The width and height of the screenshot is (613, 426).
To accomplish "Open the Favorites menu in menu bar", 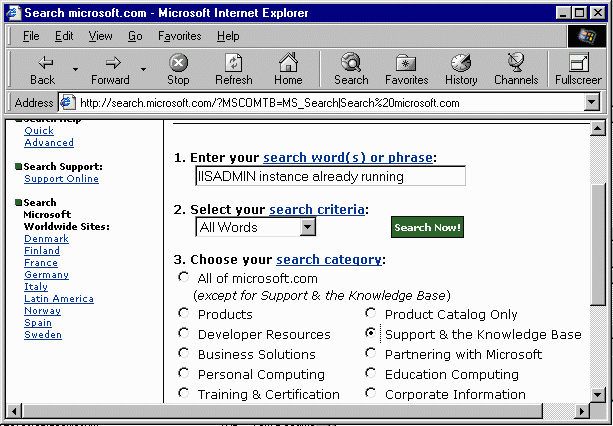I will click(179, 36).
